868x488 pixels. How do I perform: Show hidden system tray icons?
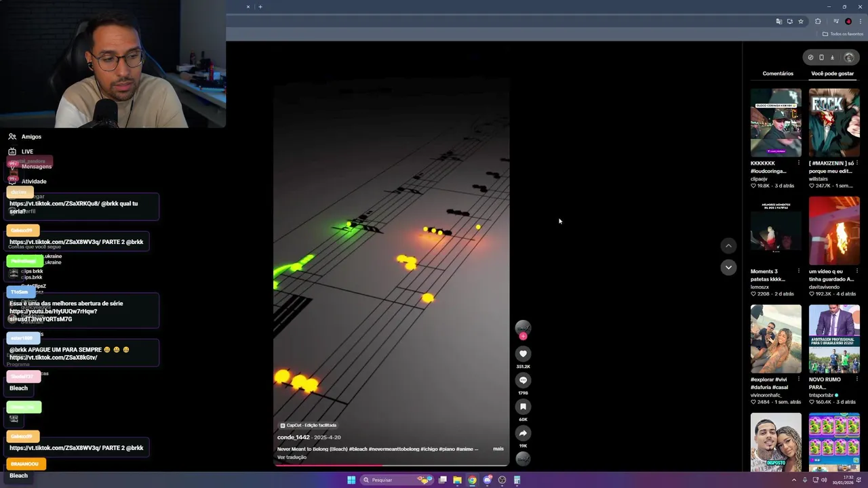[x=794, y=480]
